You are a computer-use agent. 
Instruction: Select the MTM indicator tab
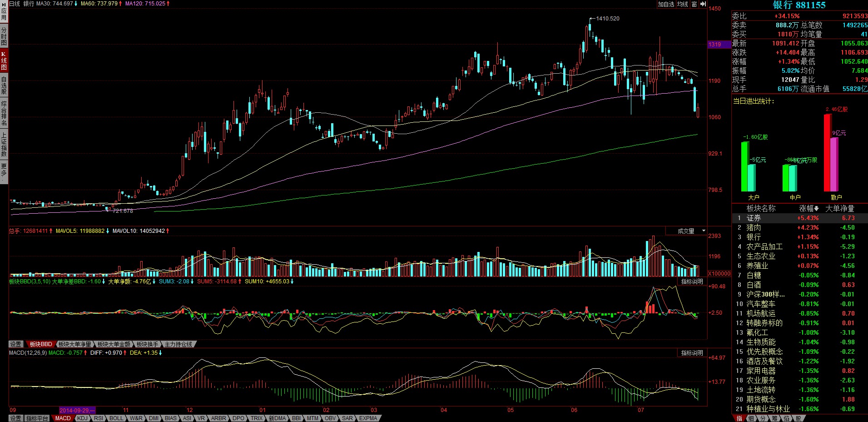tap(313, 418)
